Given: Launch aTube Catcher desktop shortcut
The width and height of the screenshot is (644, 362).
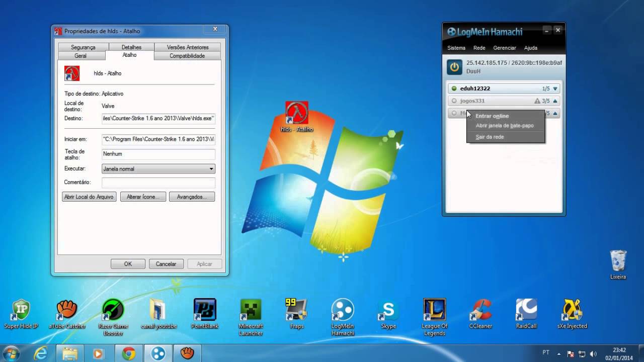Looking at the screenshot, I should 67,314.
